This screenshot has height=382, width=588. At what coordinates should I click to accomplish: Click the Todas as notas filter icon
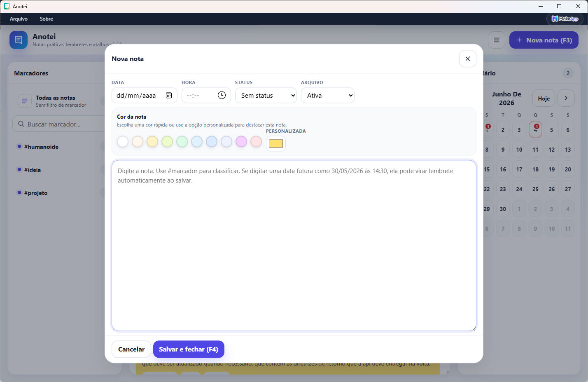(25, 101)
